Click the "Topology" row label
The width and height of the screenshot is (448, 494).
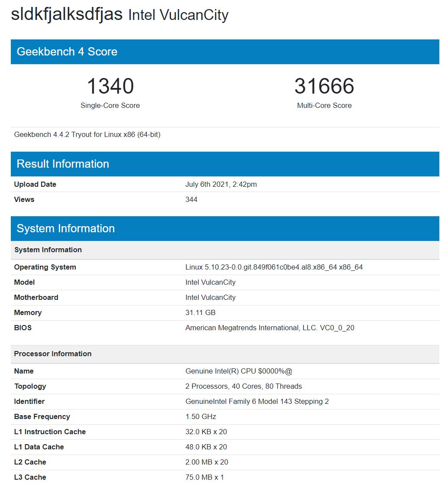point(30,386)
